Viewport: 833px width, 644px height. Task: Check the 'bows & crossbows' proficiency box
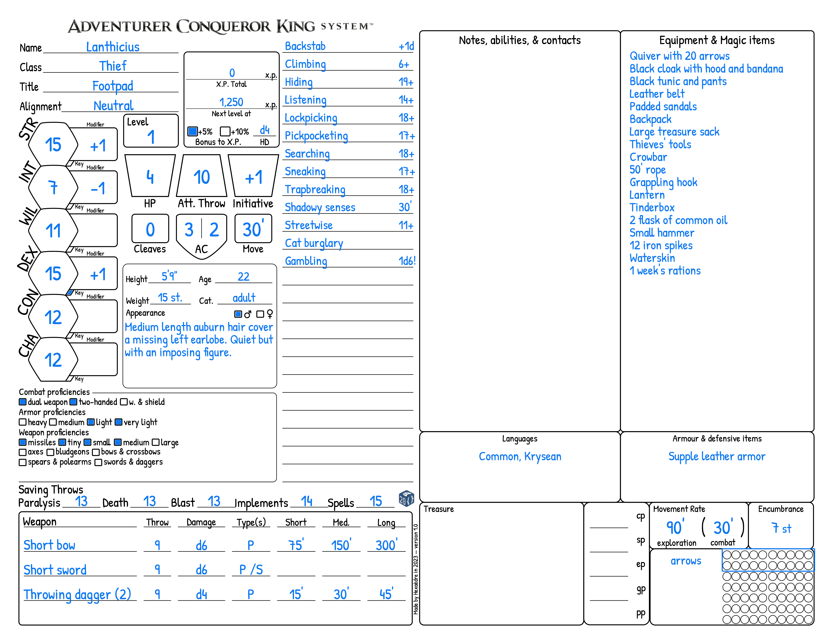(x=96, y=452)
